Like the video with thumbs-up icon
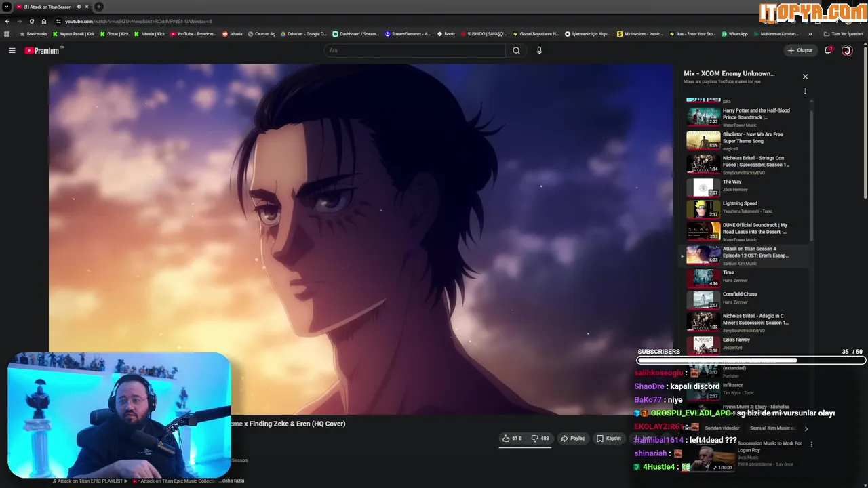868x488 pixels. tap(512, 439)
